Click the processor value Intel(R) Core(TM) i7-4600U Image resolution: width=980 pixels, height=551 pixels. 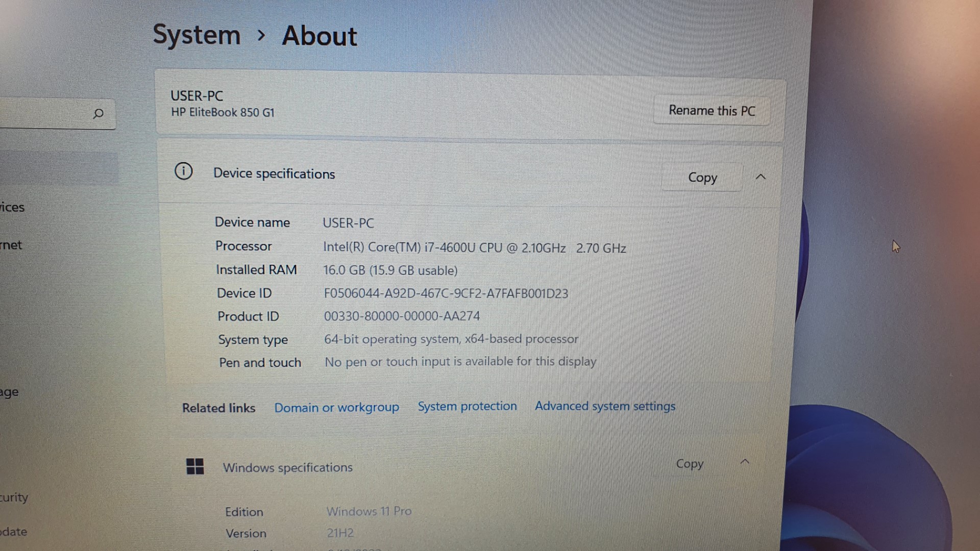tap(474, 247)
